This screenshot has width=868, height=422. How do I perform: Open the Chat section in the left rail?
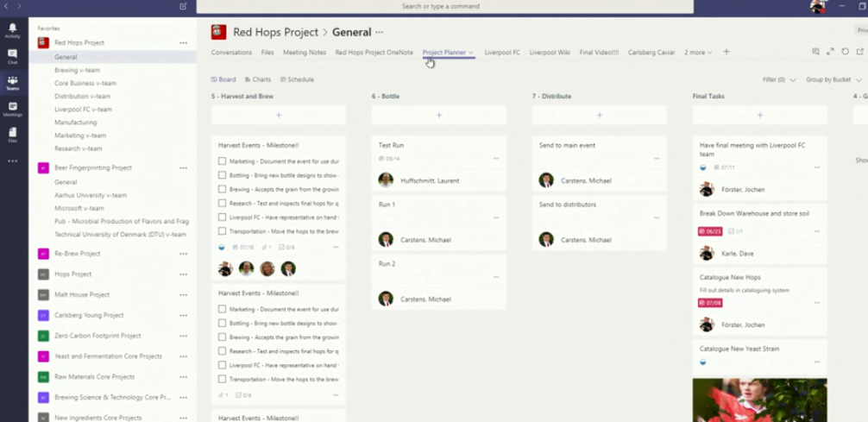pos(12,56)
